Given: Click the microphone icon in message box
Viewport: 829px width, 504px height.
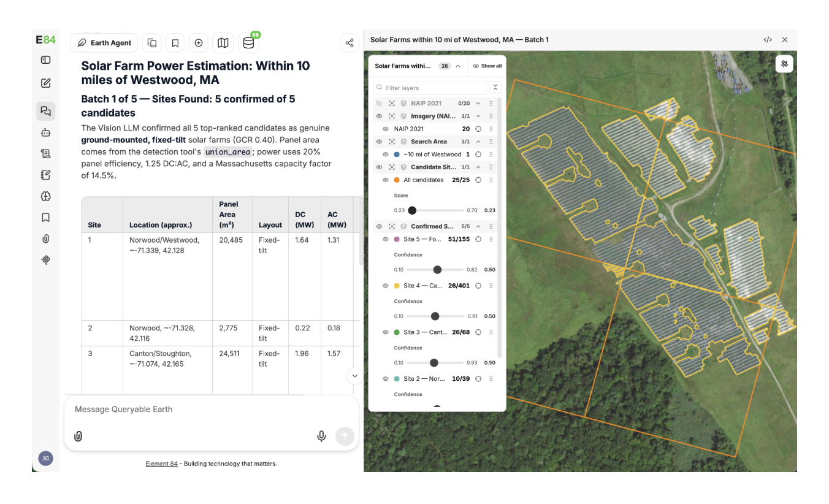Looking at the screenshot, I should pyautogui.click(x=321, y=436).
